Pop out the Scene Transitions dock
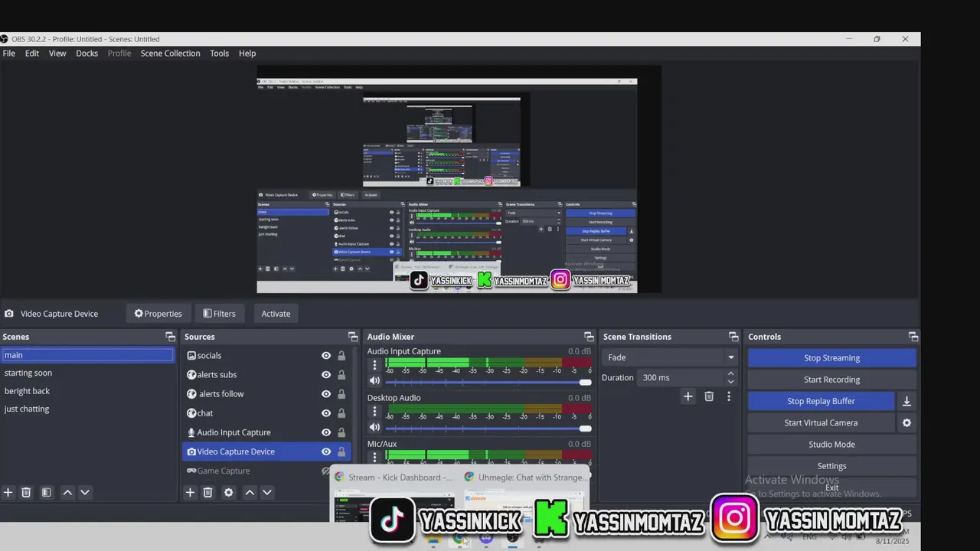Screen dimensions: 980x551 coord(733,337)
